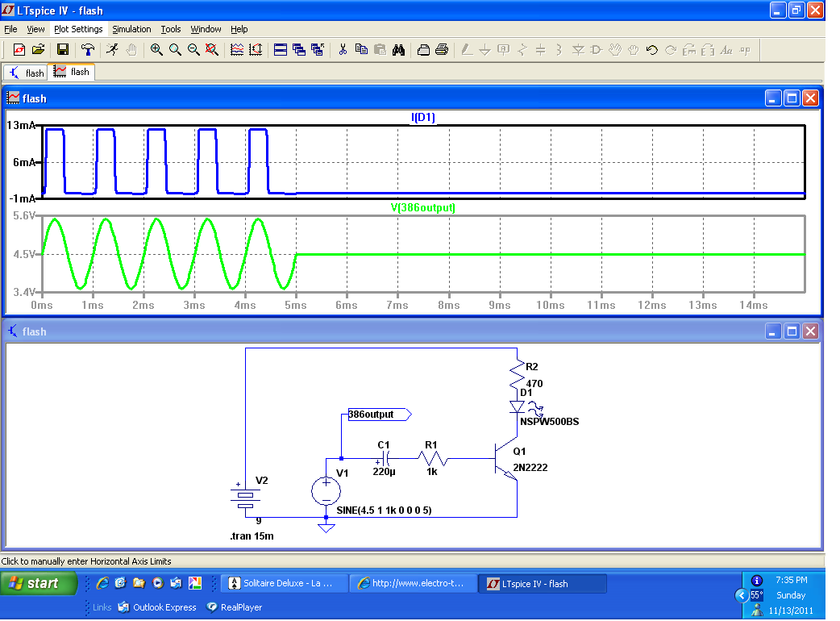Click the NSPW500BS diode model text
Image resolution: width=840 pixels, height=621 pixels.
pyautogui.click(x=550, y=422)
